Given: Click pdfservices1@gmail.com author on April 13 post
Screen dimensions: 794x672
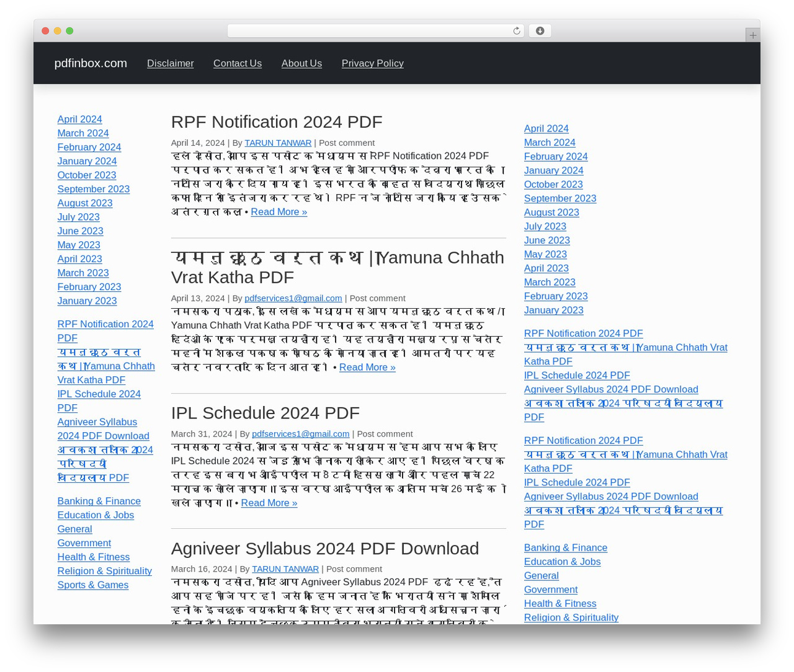Looking at the screenshot, I should 293,298.
